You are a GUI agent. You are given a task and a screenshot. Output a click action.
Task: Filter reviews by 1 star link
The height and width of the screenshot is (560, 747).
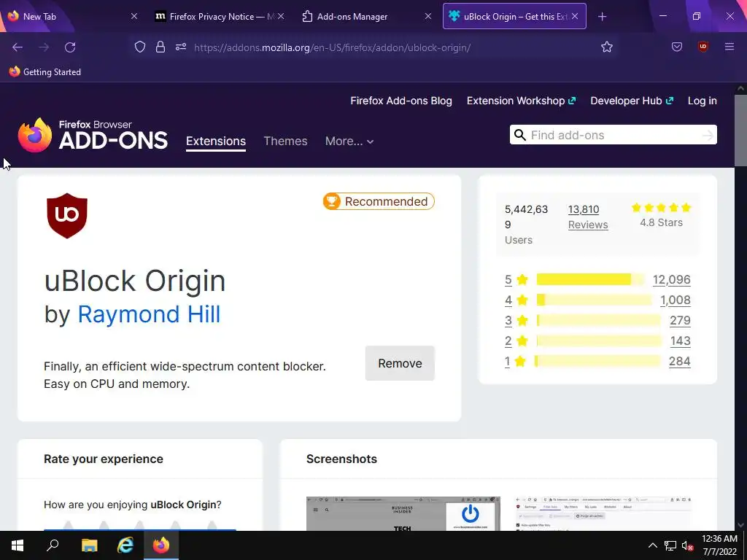pos(508,362)
